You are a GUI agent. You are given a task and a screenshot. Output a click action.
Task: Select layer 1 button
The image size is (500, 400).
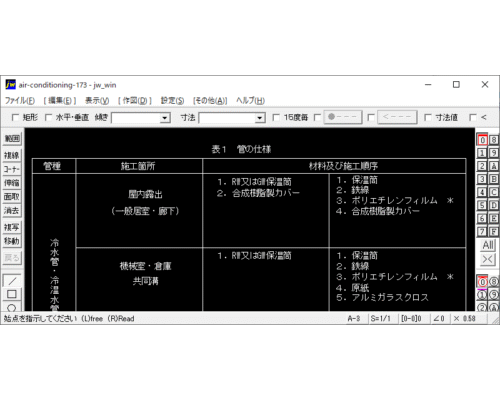[482, 153]
